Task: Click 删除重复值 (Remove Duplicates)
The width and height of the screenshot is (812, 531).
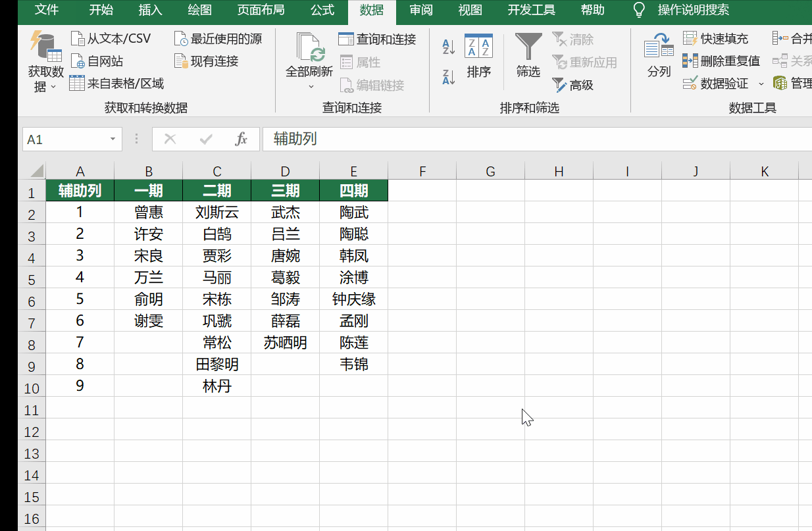Action: (722, 61)
